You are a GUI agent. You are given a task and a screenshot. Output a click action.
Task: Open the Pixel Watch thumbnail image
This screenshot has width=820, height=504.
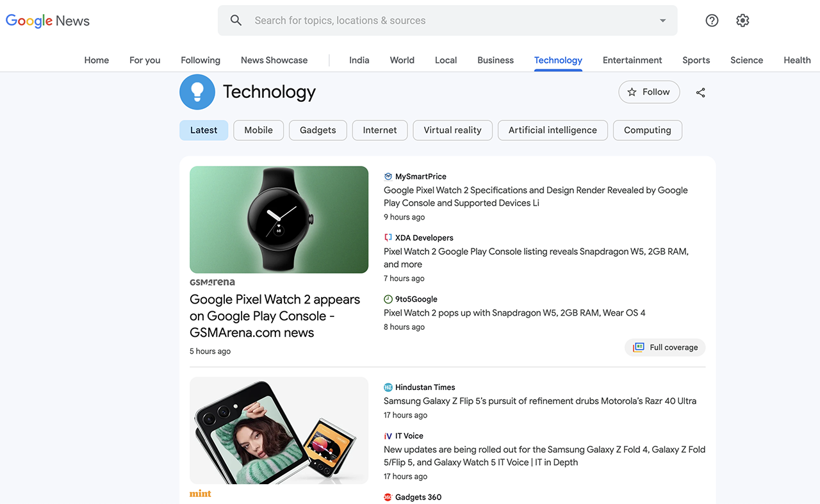pos(279,220)
